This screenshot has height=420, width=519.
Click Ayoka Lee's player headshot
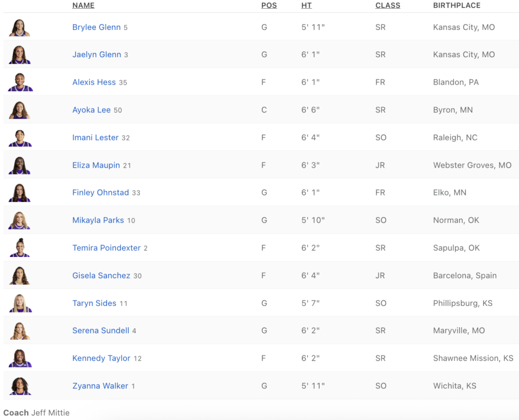[x=20, y=110]
